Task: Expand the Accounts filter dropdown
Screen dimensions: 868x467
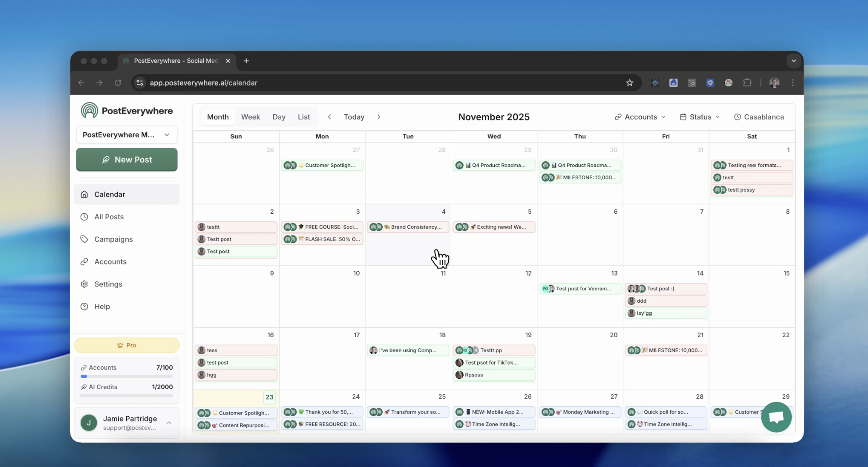Action: tap(640, 117)
